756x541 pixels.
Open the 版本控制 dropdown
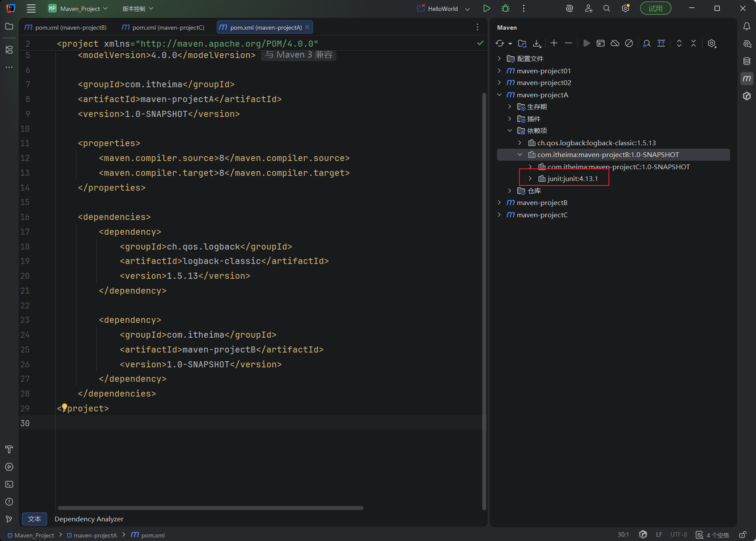click(137, 8)
